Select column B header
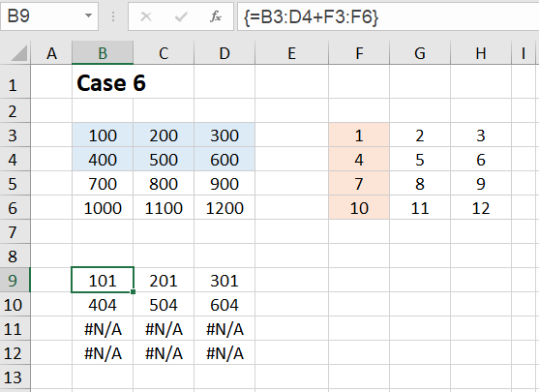Image resolution: width=539 pixels, height=392 pixels. (x=103, y=53)
